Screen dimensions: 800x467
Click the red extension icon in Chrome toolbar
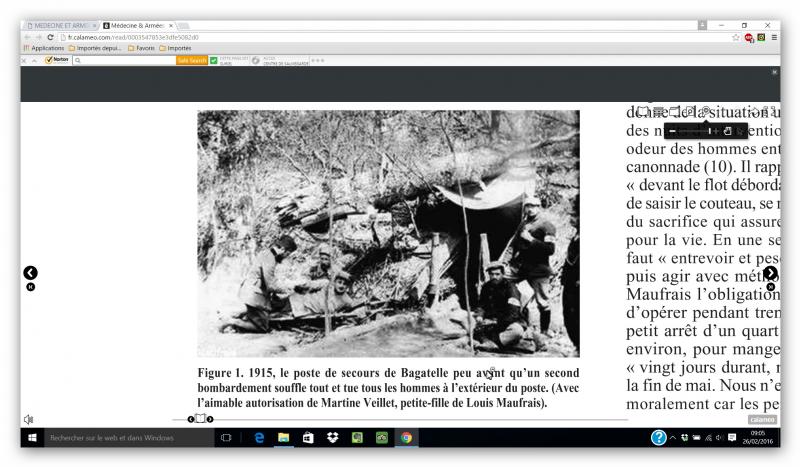[748, 37]
